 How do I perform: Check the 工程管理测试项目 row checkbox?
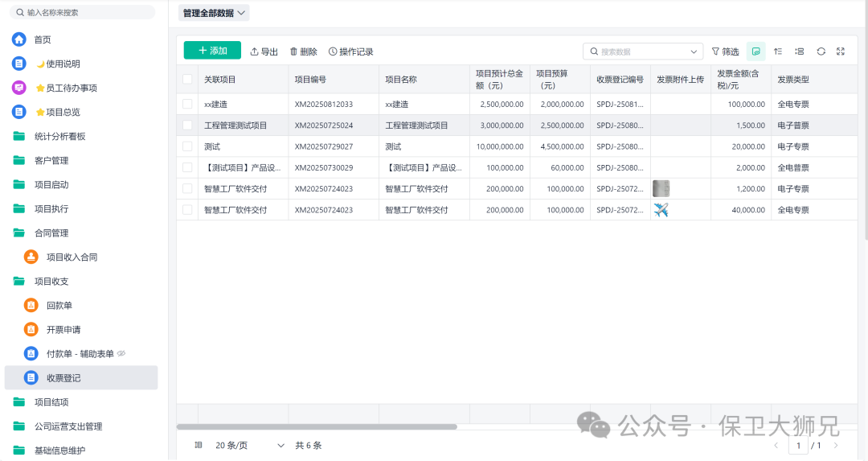coord(187,126)
